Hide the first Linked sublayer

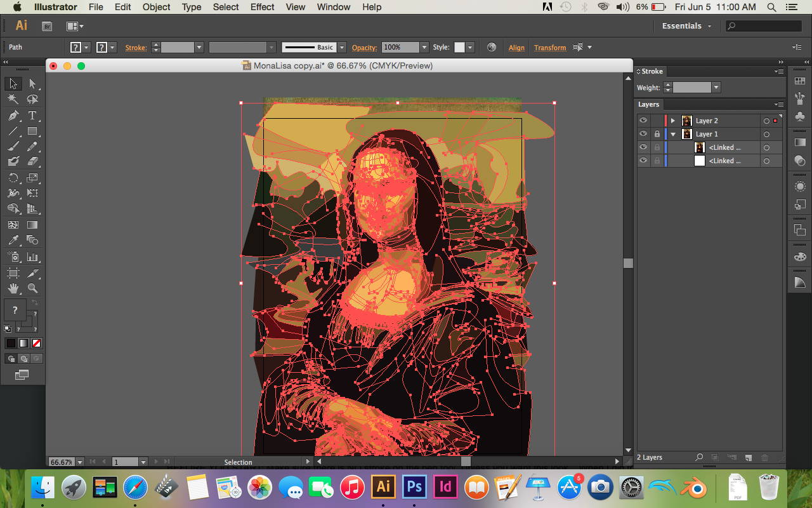click(643, 147)
